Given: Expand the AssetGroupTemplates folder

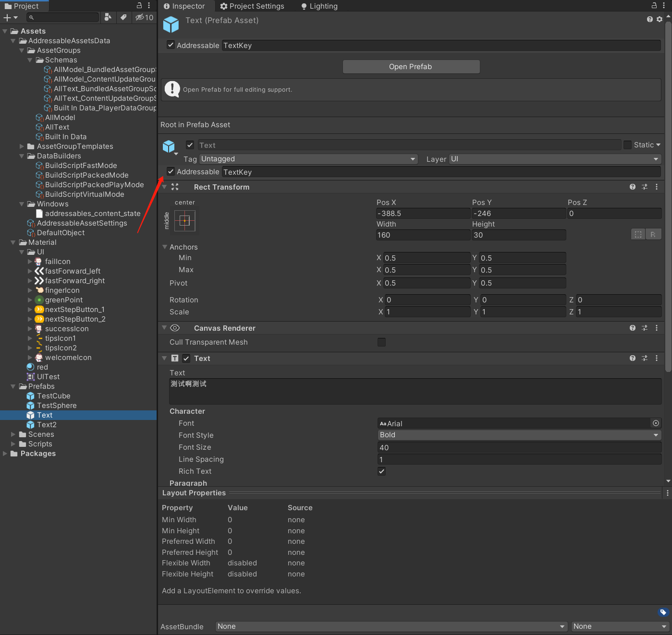Looking at the screenshot, I should pos(22,146).
